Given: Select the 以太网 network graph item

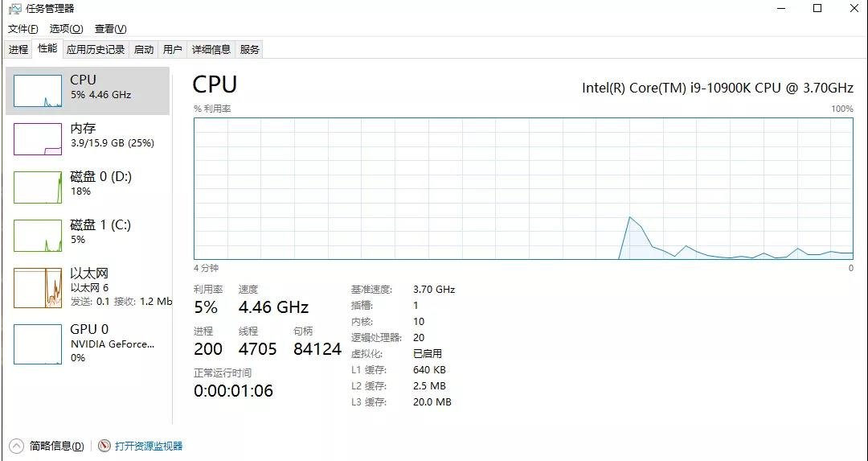Looking at the screenshot, I should [x=38, y=288].
